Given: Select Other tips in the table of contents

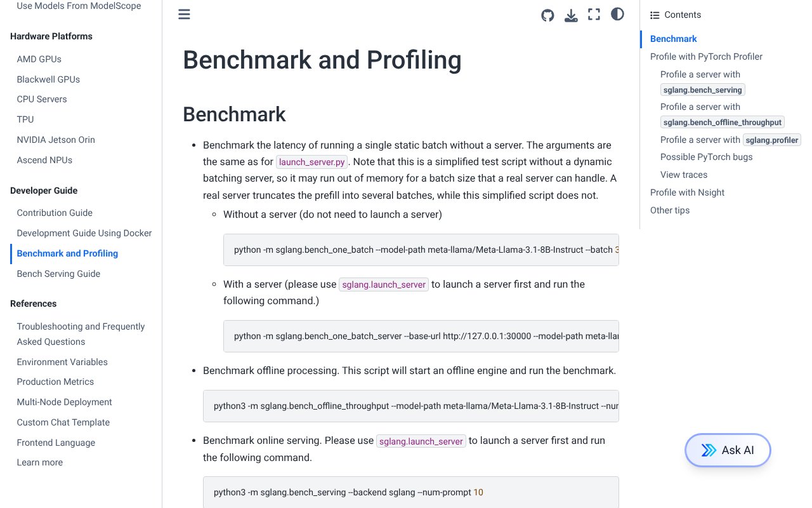Looking at the screenshot, I should [x=669, y=210].
